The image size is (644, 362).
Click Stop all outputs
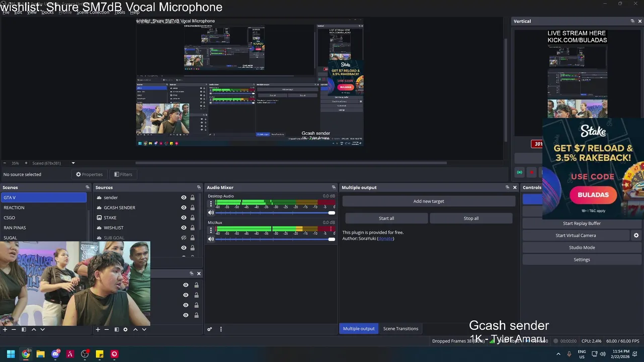(x=471, y=218)
